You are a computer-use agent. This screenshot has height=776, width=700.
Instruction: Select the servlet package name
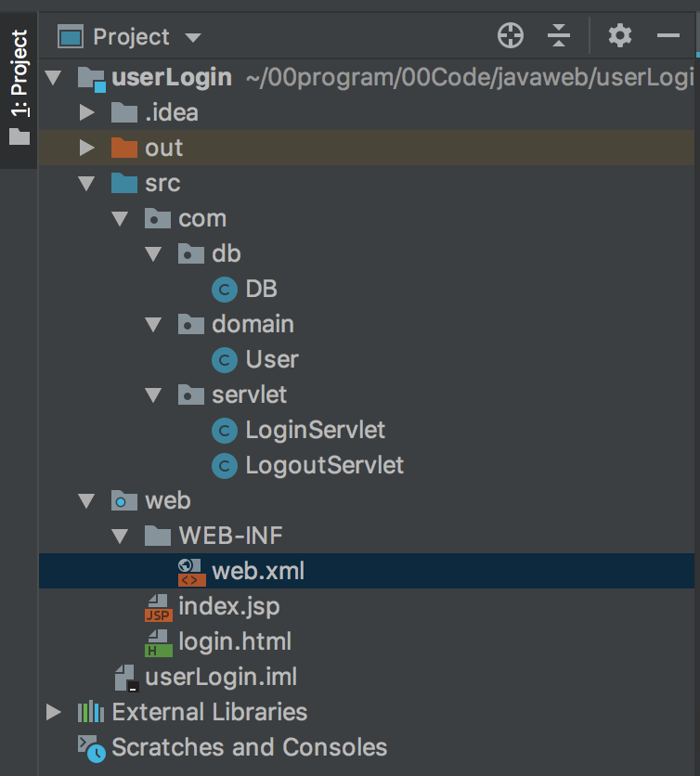[x=249, y=394]
